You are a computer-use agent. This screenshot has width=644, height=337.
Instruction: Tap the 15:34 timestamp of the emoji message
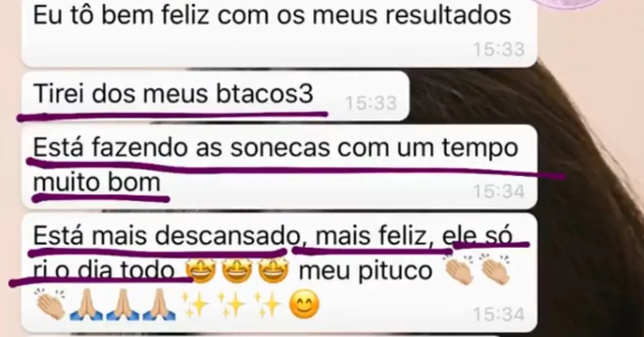(x=499, y=315)
